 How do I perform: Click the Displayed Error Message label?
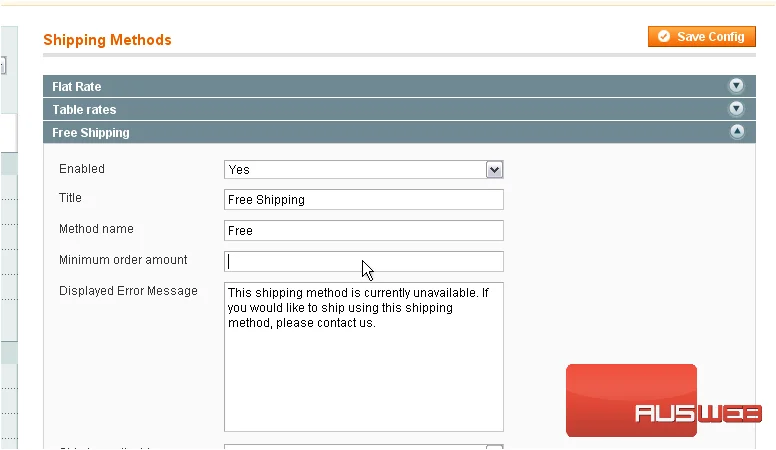click(128, 291)
